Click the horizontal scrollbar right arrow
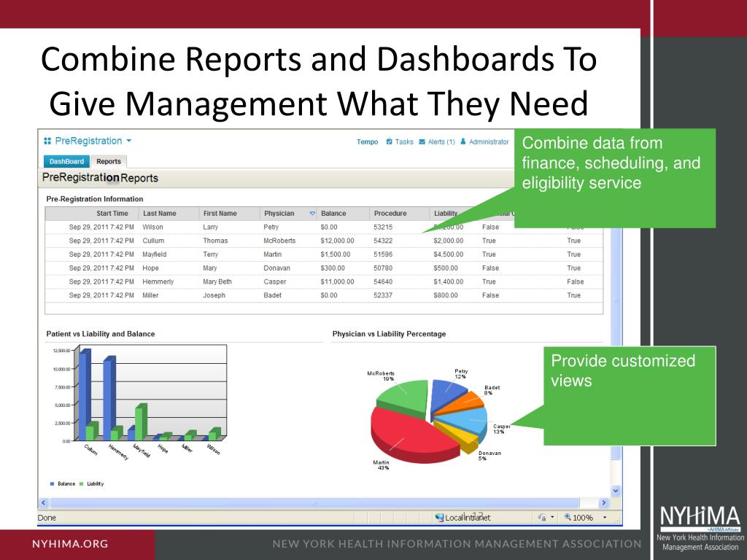This screenshot has width=747, height=560. tap(604, 503)
